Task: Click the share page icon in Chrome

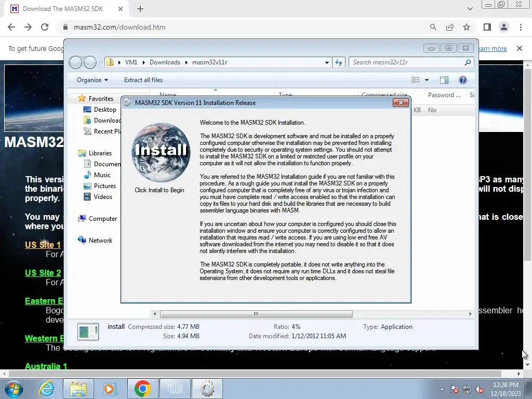Action: [450, 27]
